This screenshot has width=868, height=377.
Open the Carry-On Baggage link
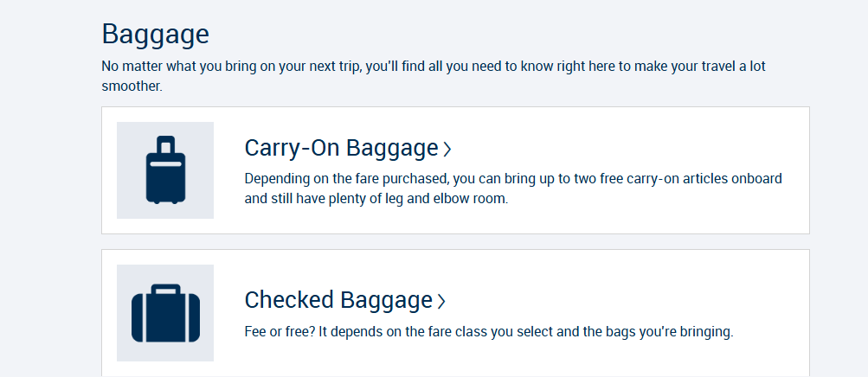coord(341,149)
